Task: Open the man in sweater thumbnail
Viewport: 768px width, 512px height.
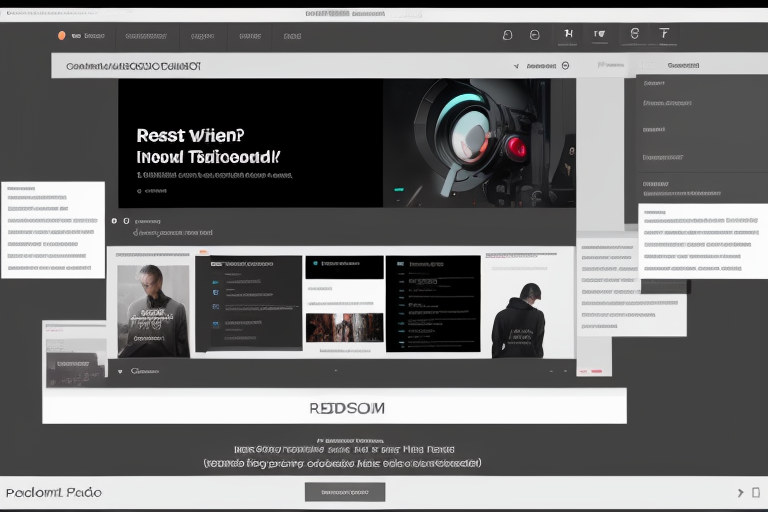Action: tap(152, 310)
